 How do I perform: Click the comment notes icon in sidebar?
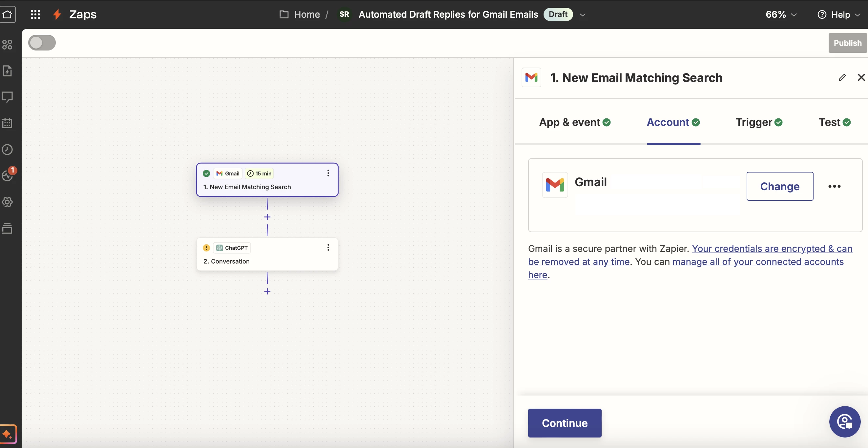(8, 97)
